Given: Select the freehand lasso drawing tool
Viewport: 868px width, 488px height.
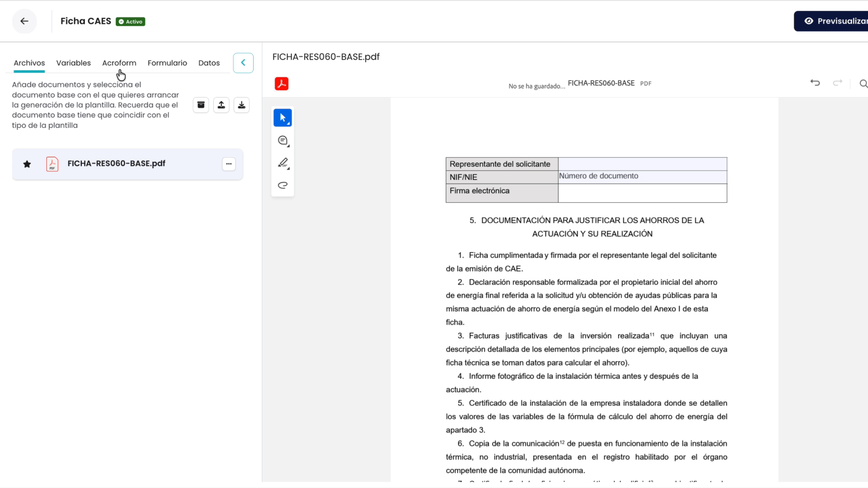Looking at the screenshot, I should 283,185.
